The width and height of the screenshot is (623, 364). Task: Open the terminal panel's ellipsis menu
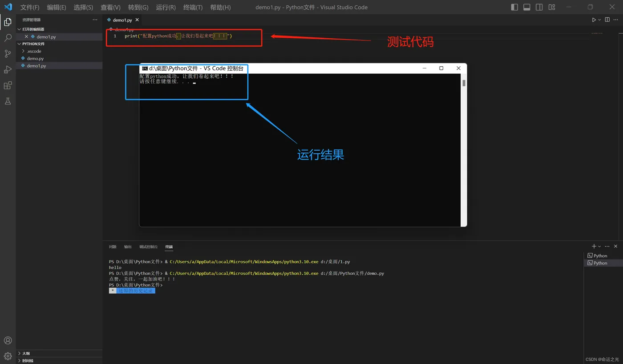(607, 246)
